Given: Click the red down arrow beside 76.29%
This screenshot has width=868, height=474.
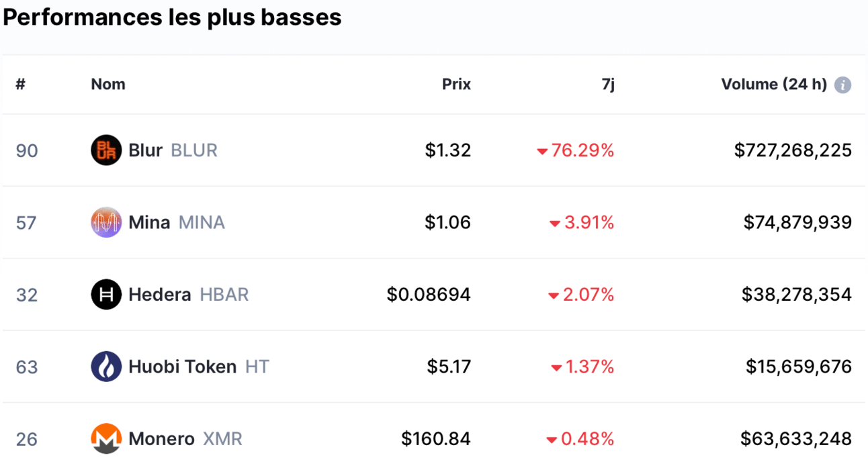Looking at the screenshot, I should (x=542, y=152).
